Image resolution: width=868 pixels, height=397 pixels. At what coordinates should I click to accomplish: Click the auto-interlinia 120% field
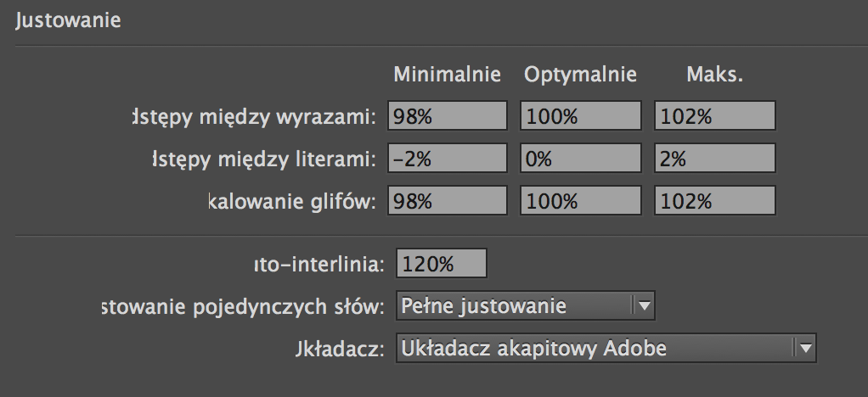(442, 263)
